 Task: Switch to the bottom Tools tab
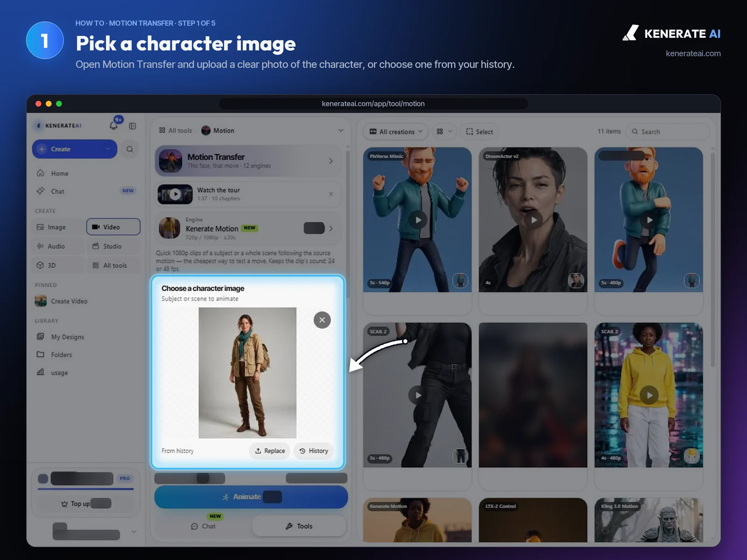(299, 526)
